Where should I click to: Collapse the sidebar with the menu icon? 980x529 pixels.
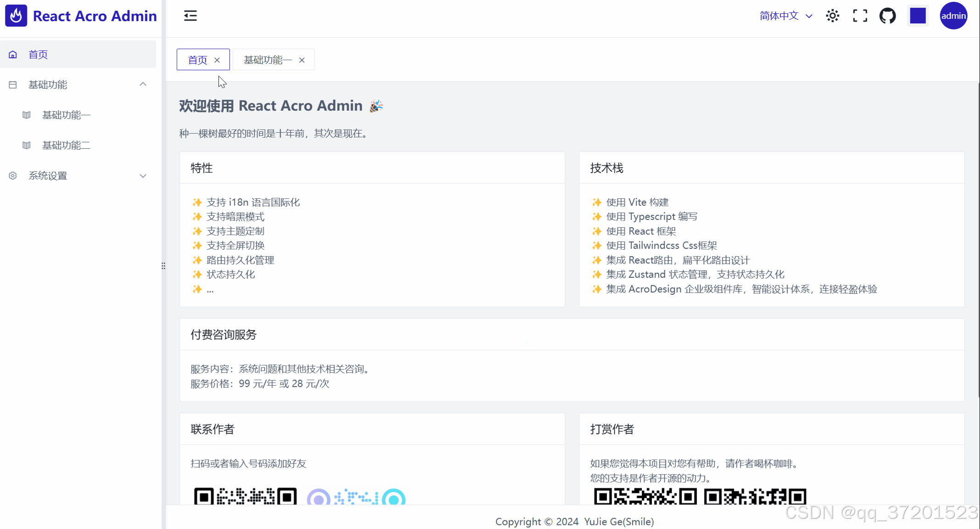[190, 15]
